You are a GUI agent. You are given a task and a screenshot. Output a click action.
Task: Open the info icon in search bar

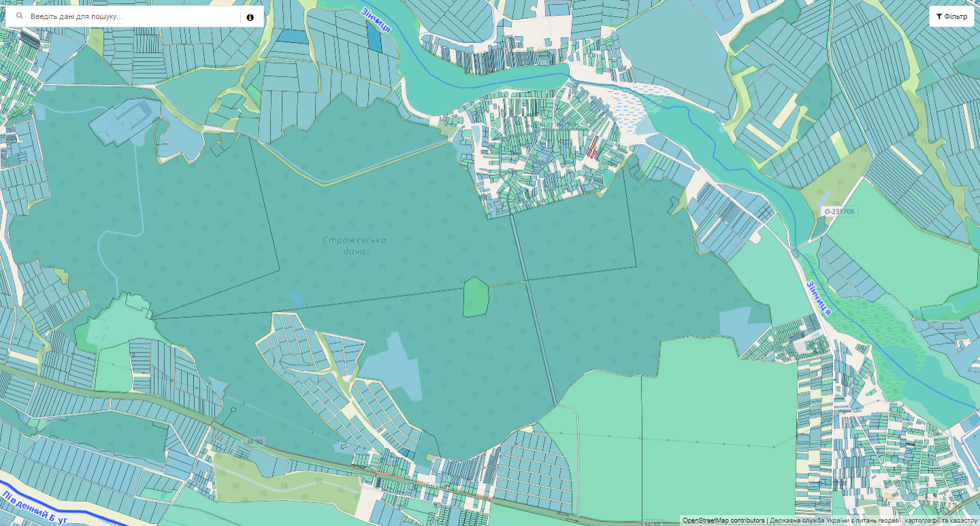point(250,17)
